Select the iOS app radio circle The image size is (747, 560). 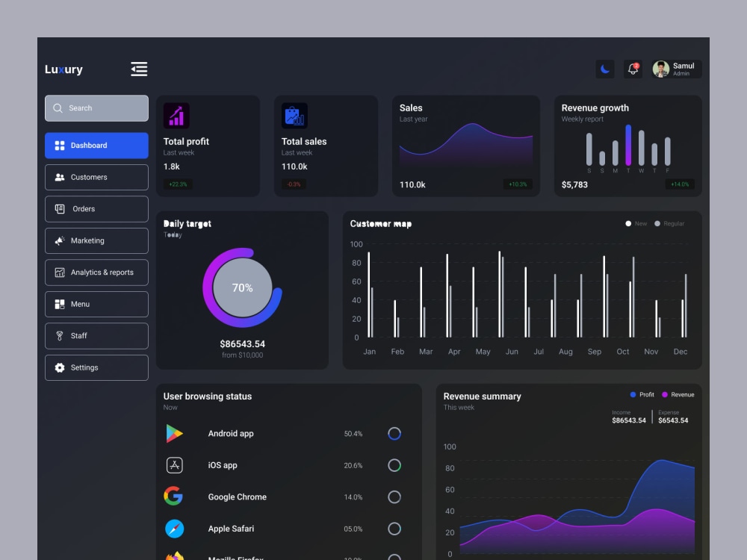tap(394, 465)
